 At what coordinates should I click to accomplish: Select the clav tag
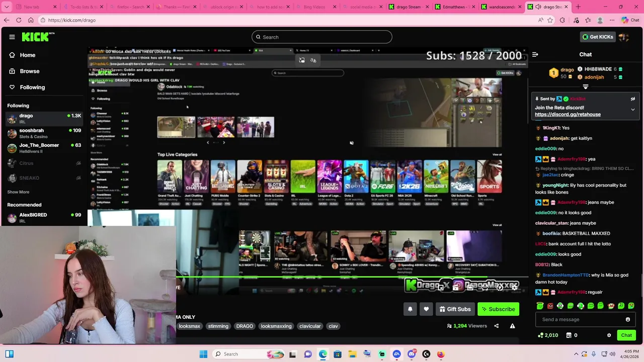tap(333, 326)
